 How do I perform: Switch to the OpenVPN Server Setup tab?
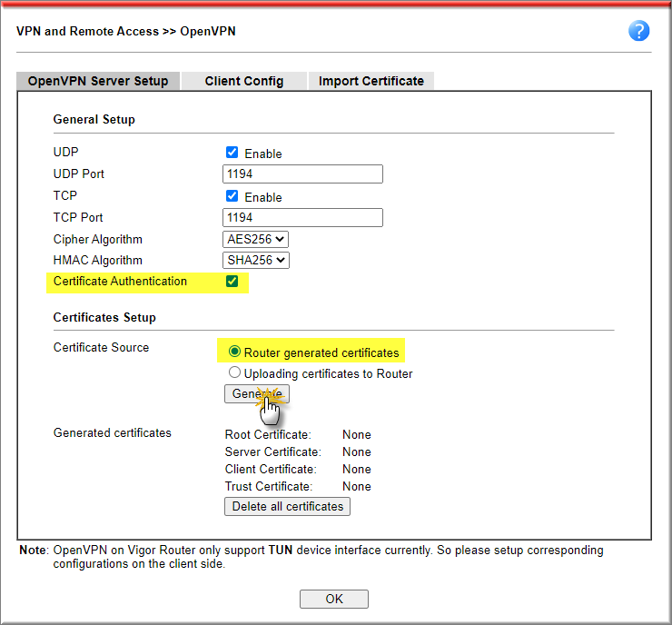coord(98,81)
